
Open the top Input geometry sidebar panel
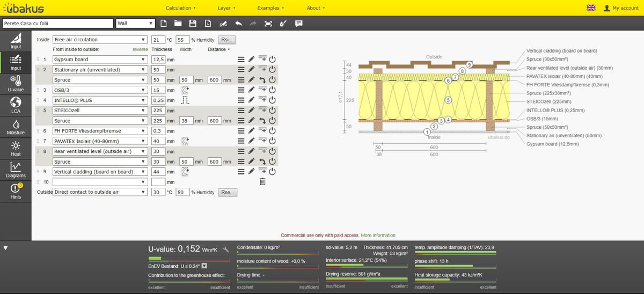pos(16,41)
